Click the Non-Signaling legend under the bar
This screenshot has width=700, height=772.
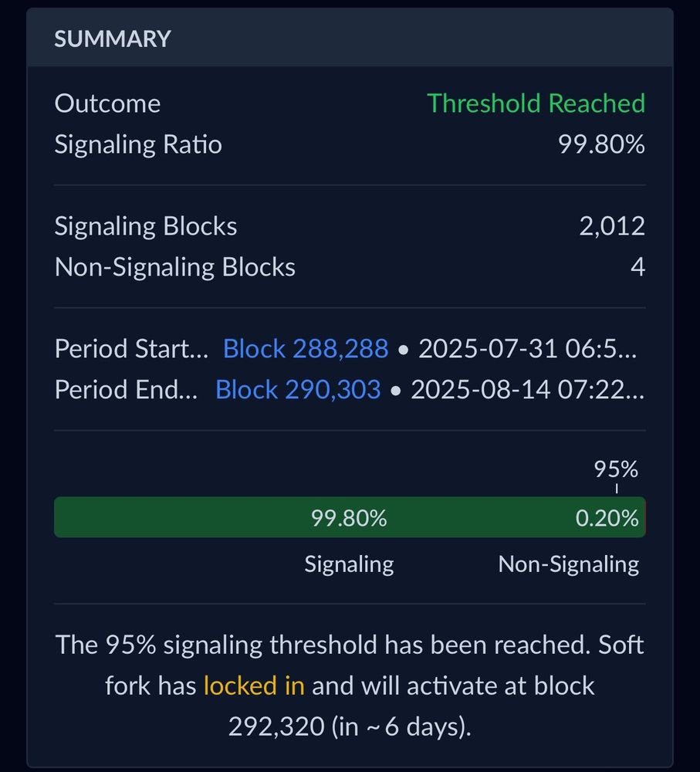click(569, 564)
